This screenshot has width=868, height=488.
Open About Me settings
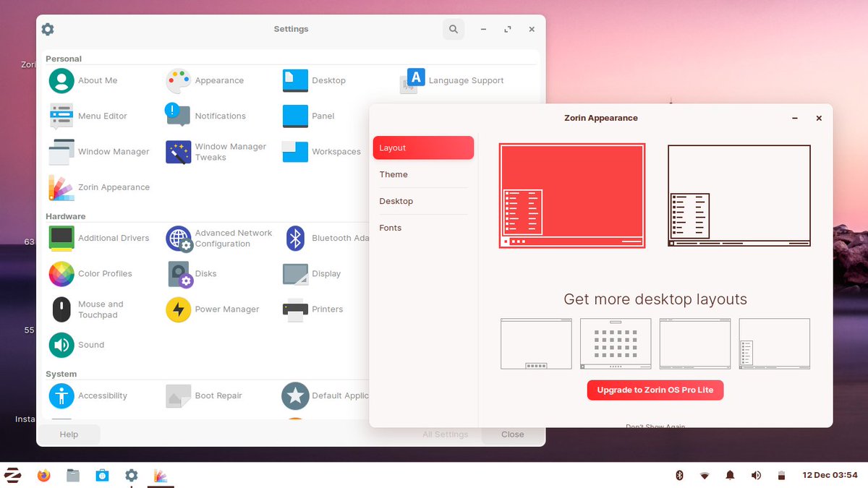(x=83, y=80)
